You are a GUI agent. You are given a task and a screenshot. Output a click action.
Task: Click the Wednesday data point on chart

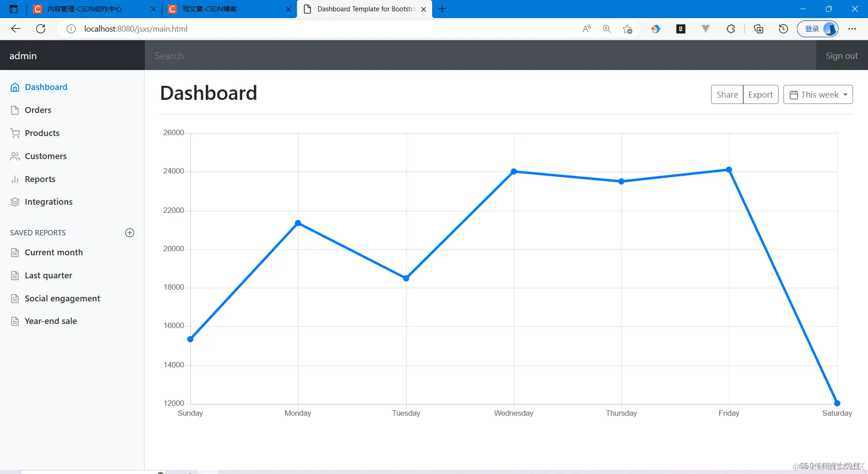pos(514,172)
